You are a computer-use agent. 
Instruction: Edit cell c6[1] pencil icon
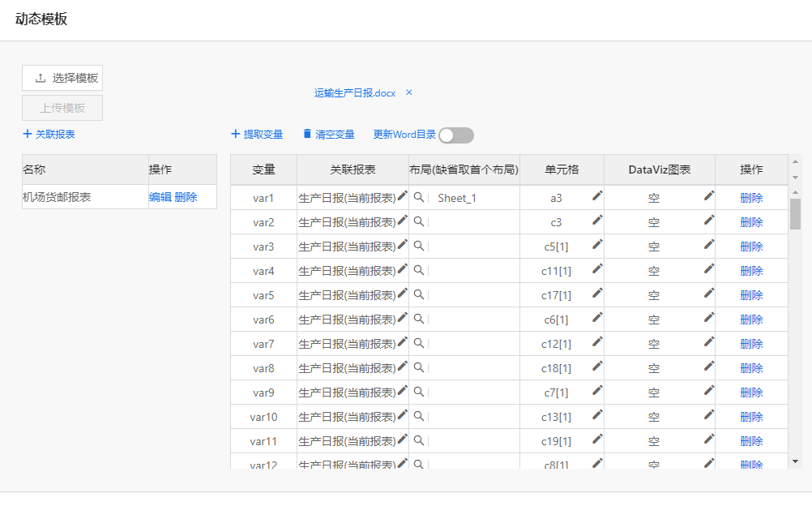click(597, 317)
